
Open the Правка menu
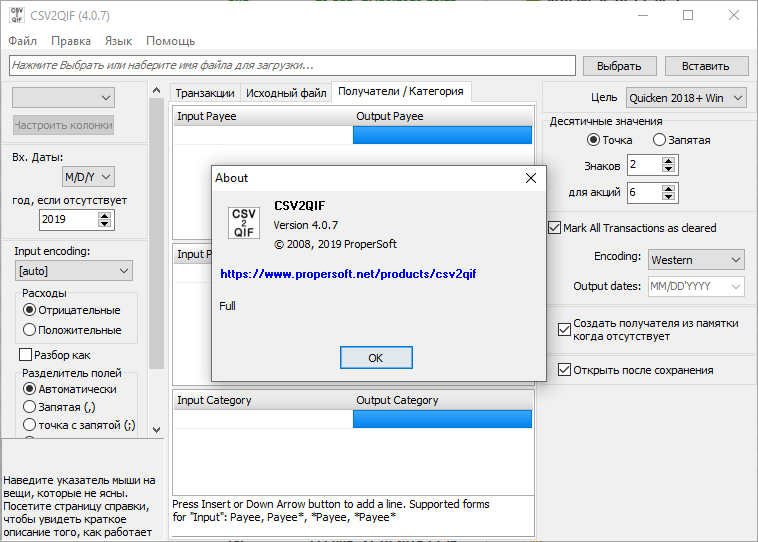click(71, 41)
